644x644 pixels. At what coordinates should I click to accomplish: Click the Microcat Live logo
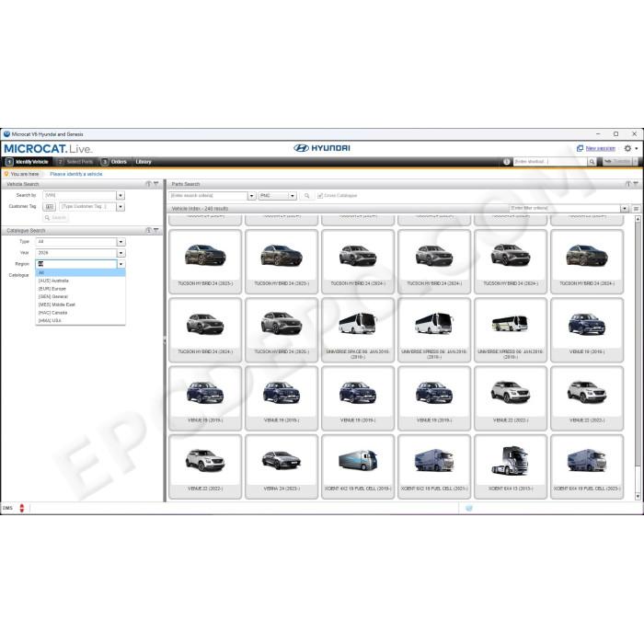(x=48, y=149)
